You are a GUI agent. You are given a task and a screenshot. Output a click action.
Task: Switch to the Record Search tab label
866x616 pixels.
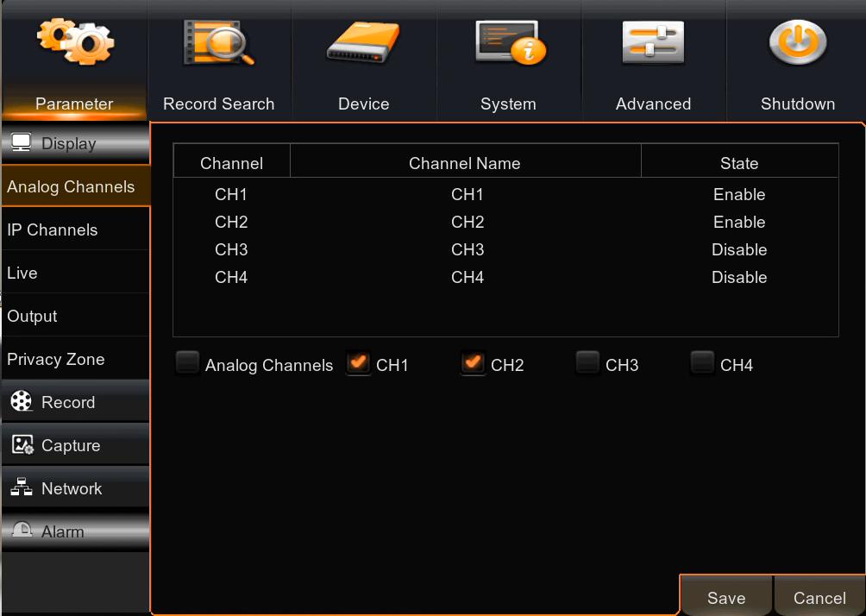pyautogui.click(x=219, y=104)
